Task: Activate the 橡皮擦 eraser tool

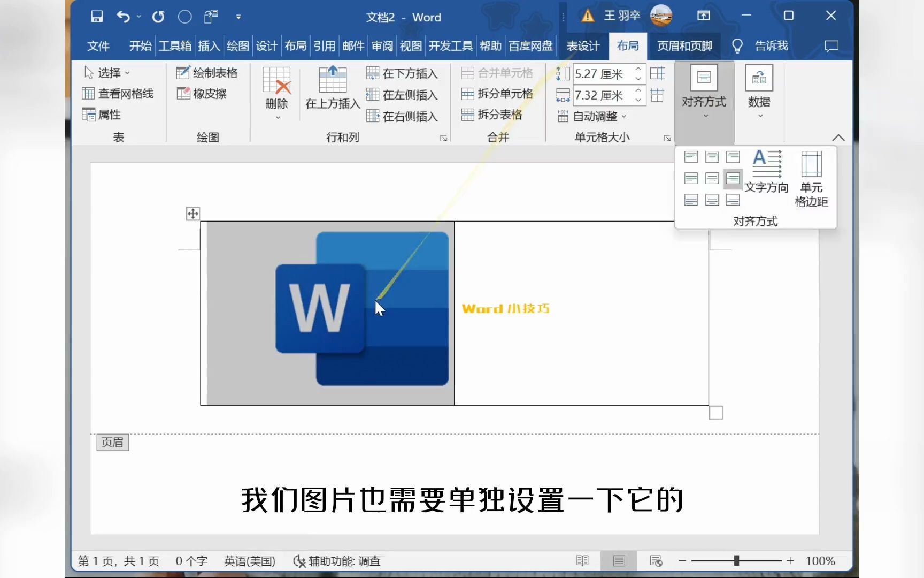Action: click(x=202, y=94)
